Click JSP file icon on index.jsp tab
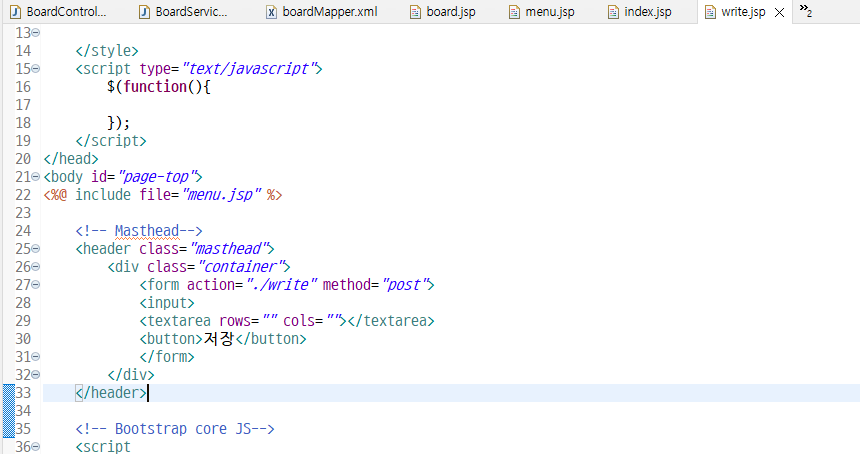 coord(613,12)
